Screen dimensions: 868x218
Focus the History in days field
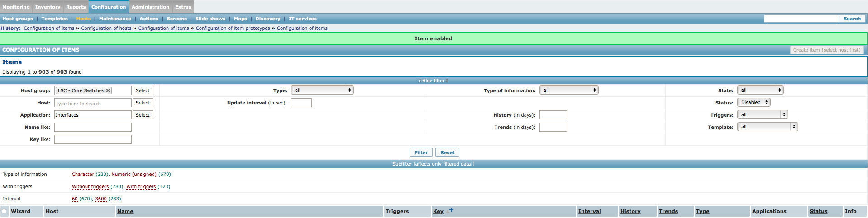553,115
